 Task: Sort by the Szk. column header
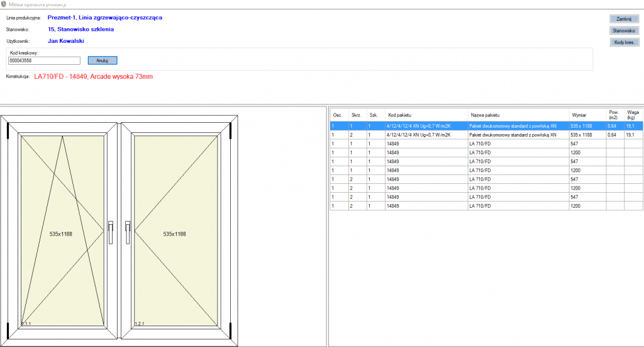pyautogui.click(x=375, y=115)
